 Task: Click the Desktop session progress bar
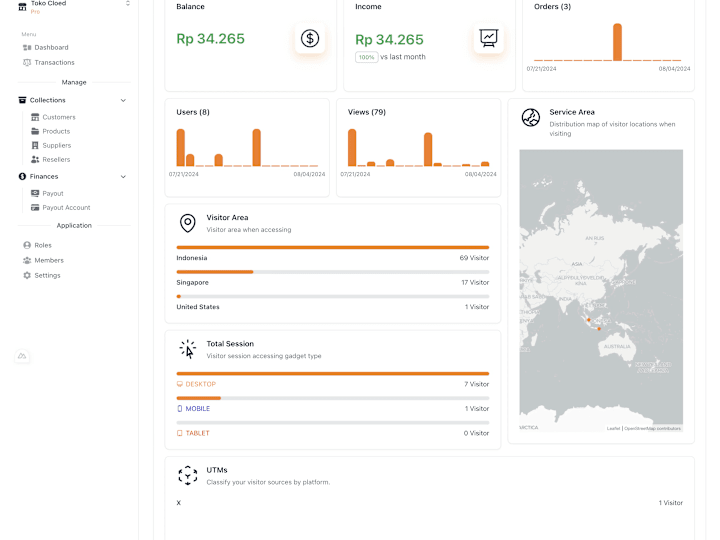tap(332, 374)
